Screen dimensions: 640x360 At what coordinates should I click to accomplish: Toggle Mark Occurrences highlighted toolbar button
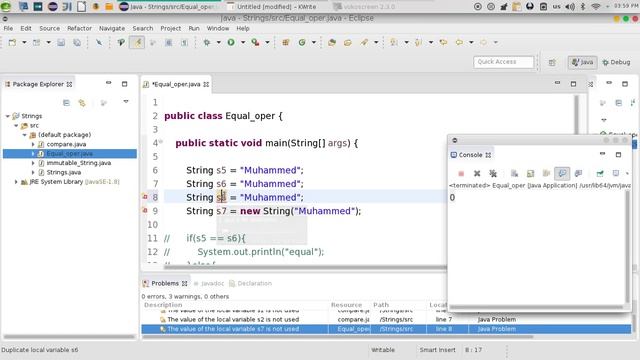click(138, 42)
